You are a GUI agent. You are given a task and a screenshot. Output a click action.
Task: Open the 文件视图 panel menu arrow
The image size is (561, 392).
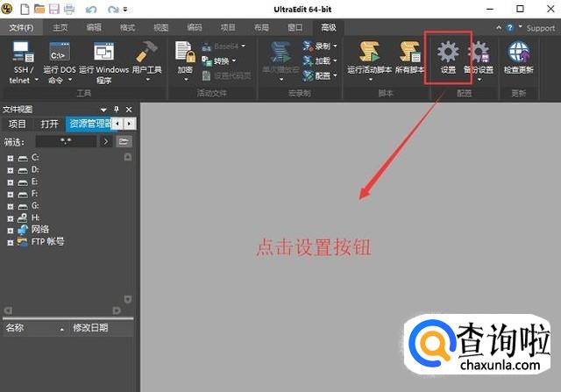103,110
